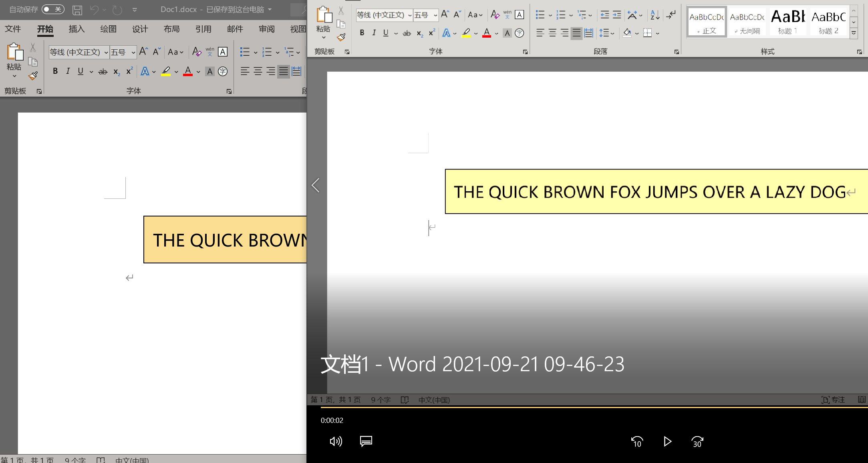Click the multilevel list icon in left Word window

(x=289, y=52)
